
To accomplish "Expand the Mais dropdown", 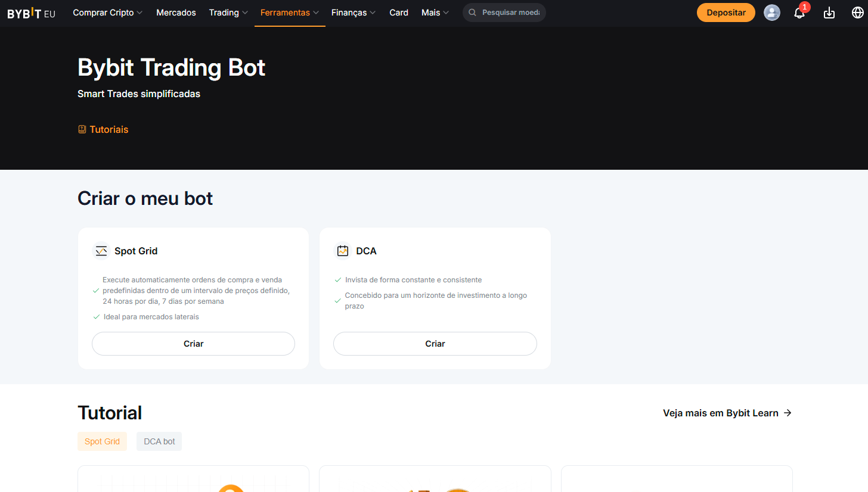I will pos(435,13).
